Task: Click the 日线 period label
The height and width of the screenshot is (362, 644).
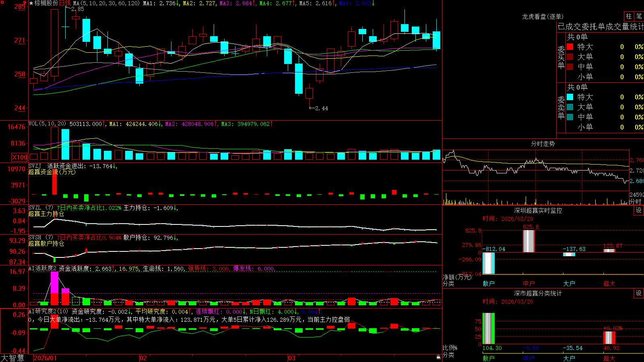Action: (65, 3)
